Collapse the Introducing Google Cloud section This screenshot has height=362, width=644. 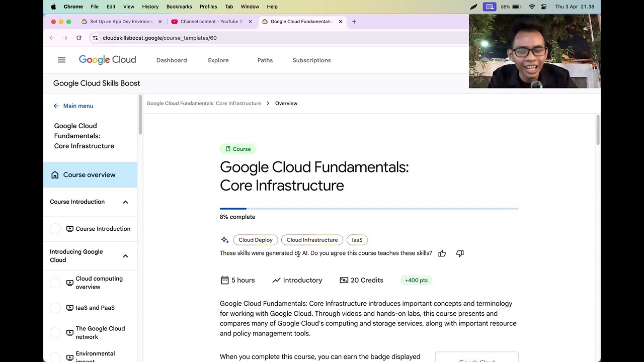[125, 256]
